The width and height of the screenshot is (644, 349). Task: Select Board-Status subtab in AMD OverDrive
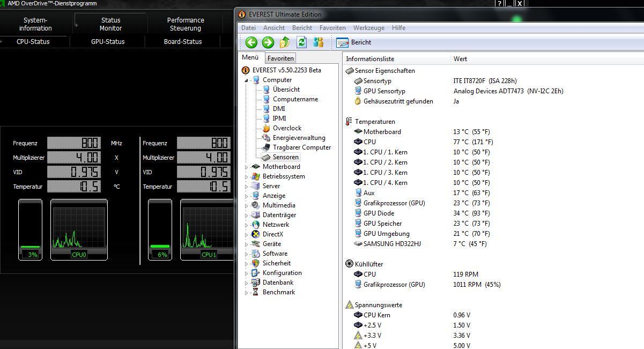[x=183, y=42]
